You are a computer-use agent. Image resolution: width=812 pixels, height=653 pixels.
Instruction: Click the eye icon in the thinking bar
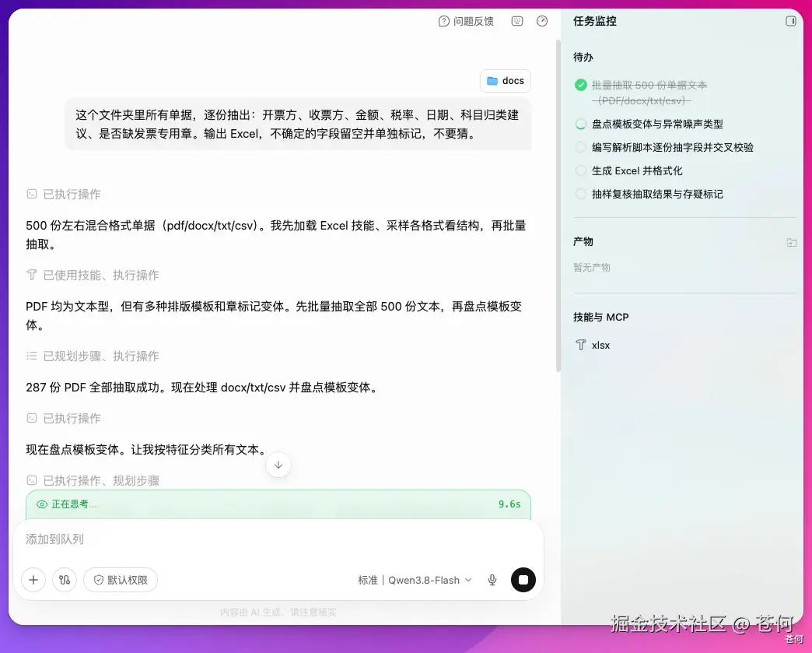(x=42, y=504)
